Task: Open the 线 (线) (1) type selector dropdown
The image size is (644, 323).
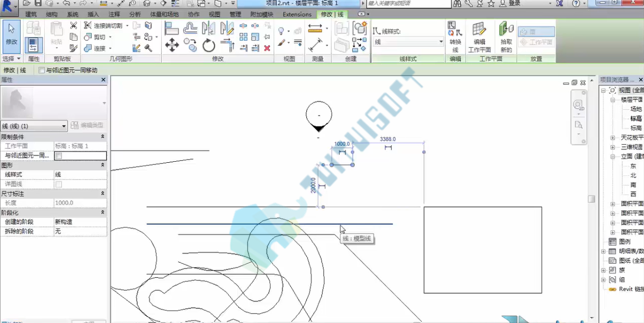Action: 34,126
